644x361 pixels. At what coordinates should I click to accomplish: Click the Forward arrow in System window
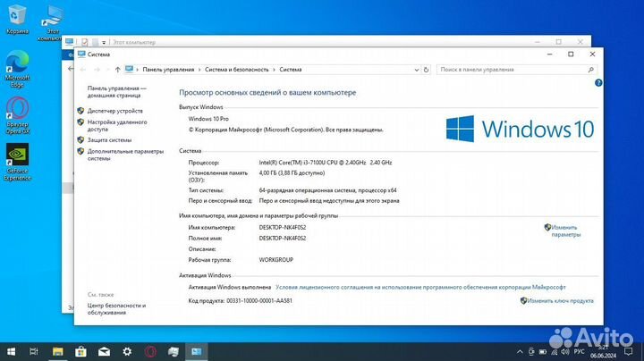tap(97, 70)
